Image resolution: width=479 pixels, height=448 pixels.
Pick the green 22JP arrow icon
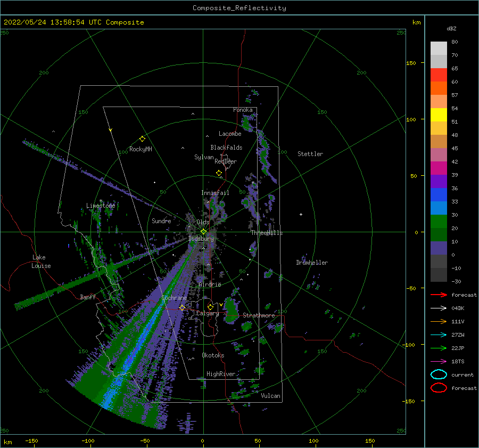click(439, 348)
